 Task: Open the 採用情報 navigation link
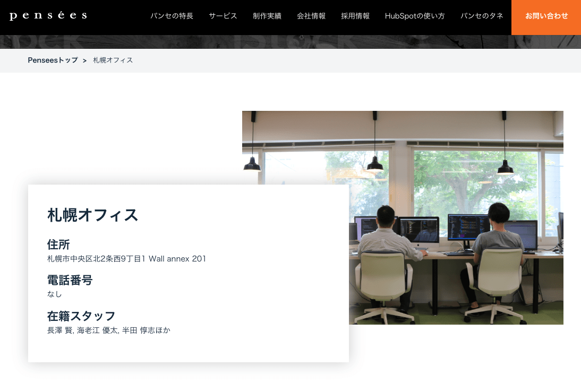[355, 16]
